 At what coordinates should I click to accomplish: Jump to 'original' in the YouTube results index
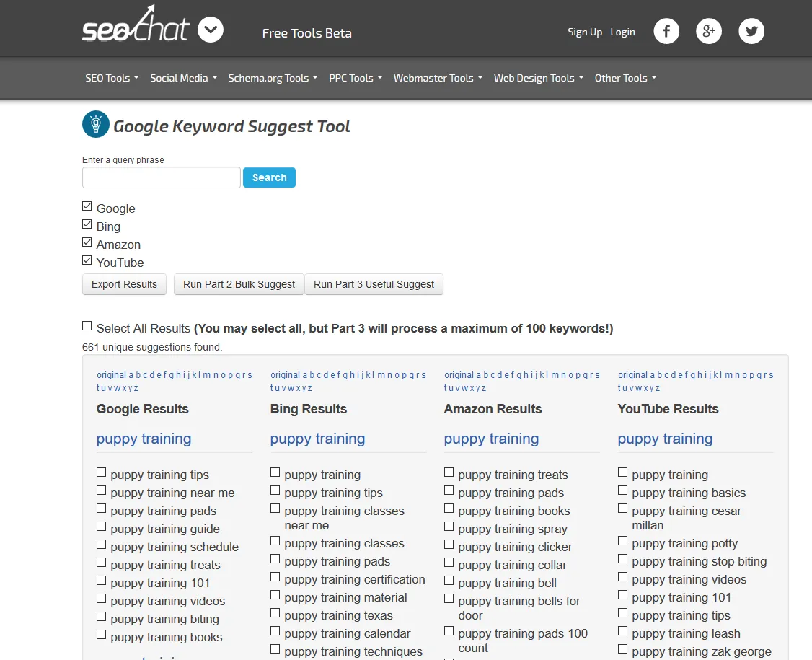[x=632, y=375]
